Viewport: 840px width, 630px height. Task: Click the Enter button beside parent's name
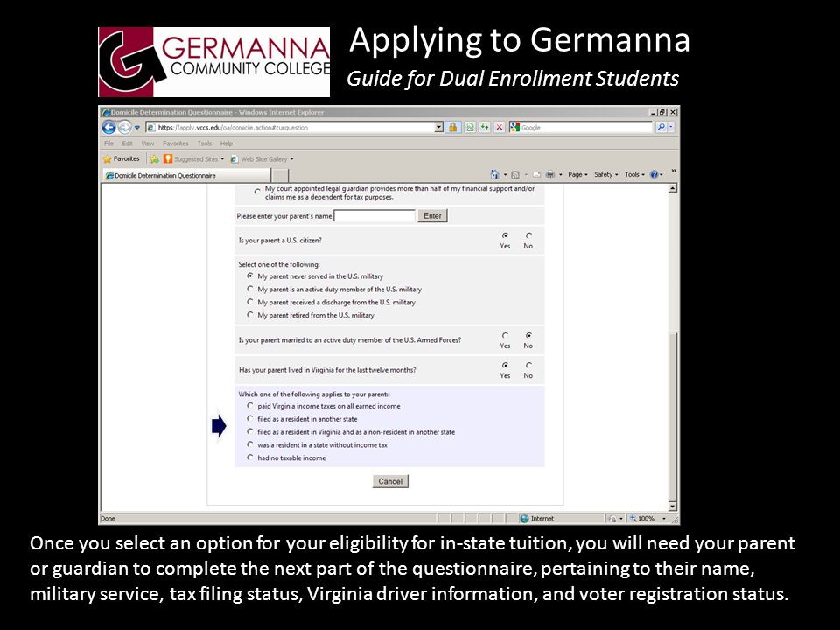[432, 216]
